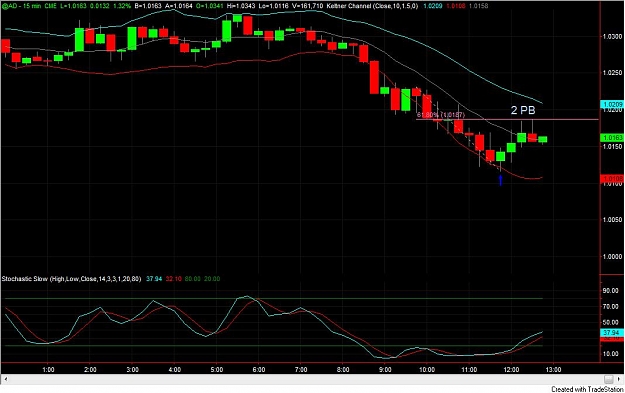
Task: Click the 'L=1.0163' last price value
Action: [73, 6]
